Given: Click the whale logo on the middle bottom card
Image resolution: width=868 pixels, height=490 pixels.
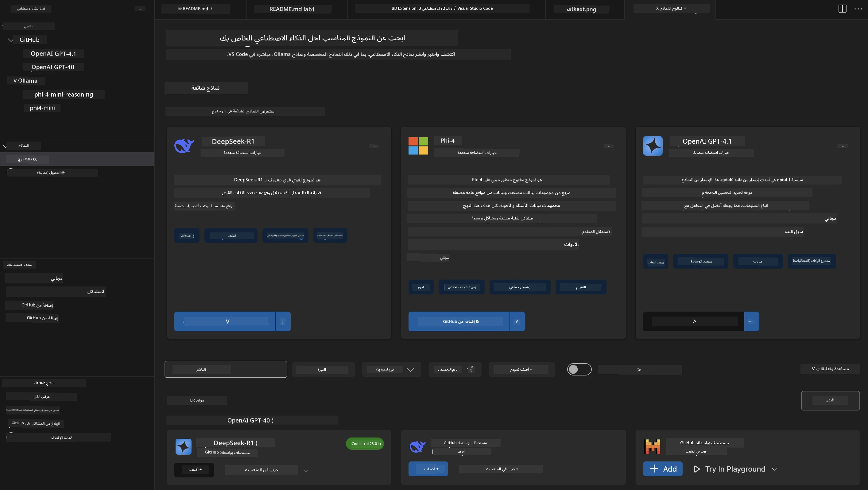Looking at the screenshot, I should coord(417,446).
